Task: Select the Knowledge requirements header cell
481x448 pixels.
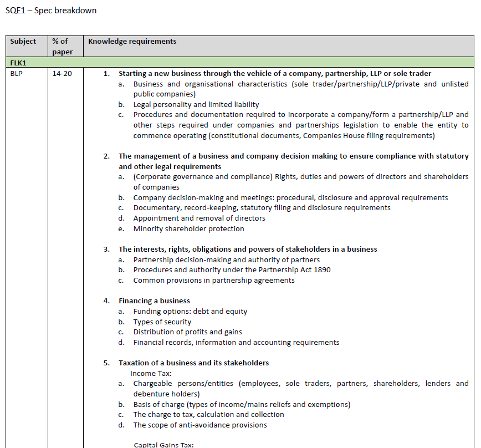Action: point(279,47)
